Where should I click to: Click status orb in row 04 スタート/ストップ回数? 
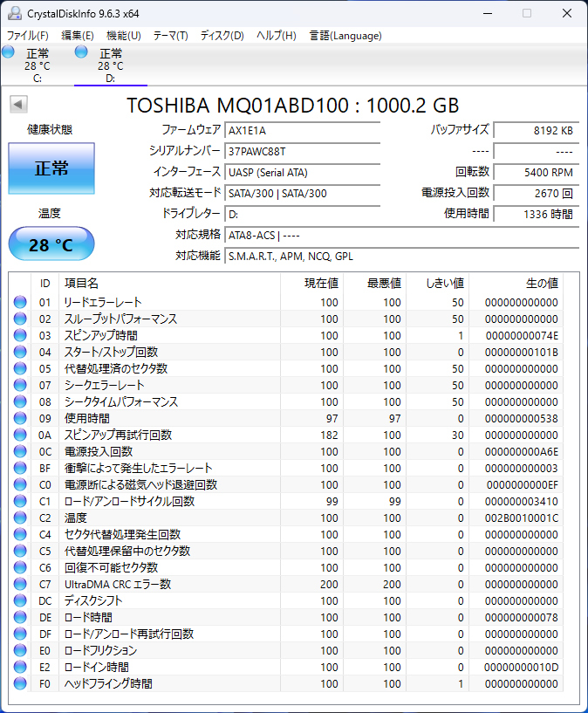coord(20,352)
